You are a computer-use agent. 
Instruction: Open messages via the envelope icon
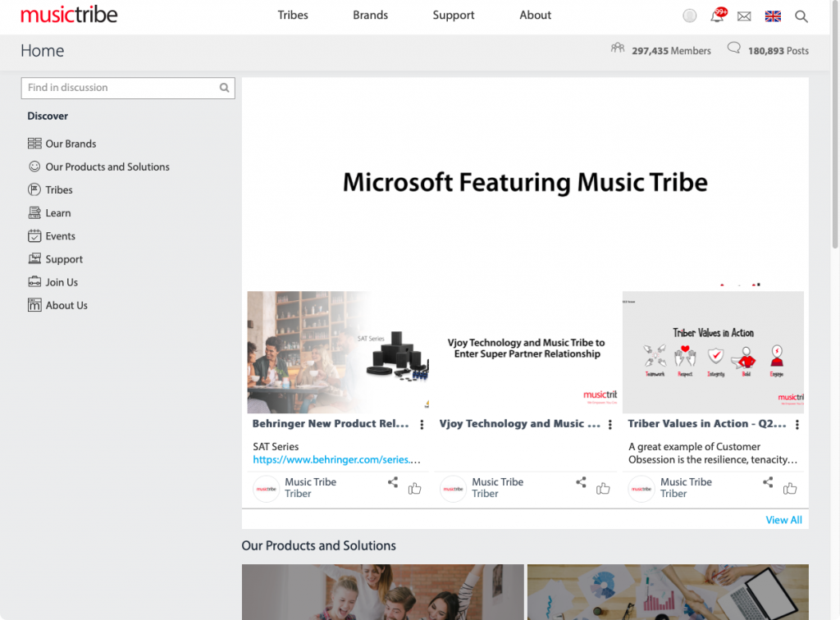coord(744,16)
